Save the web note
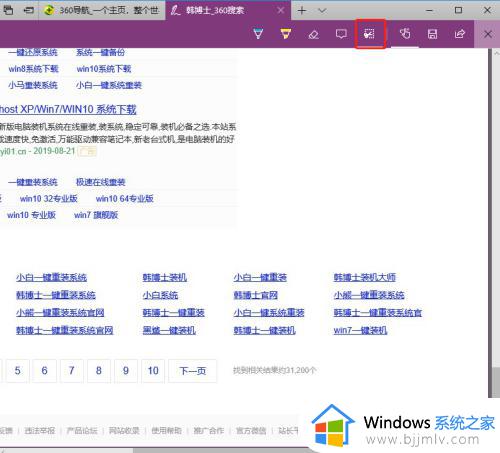This screenshot has width=500, height=453. (x=432, y=34)
